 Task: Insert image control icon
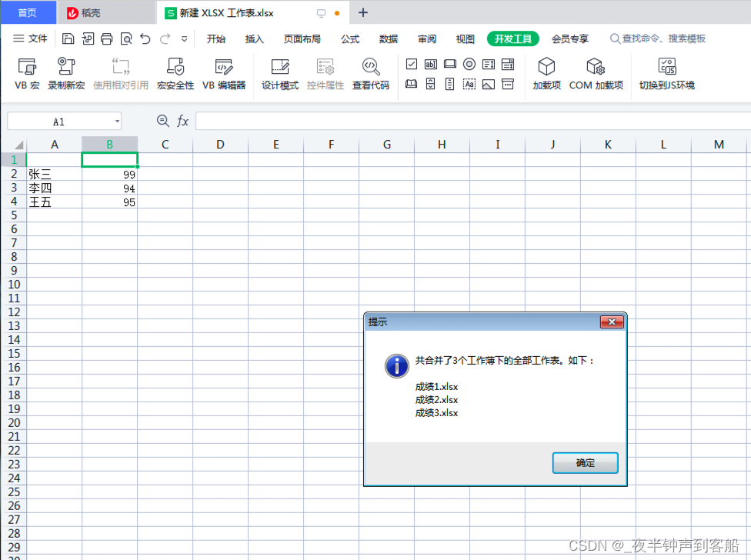489,85
